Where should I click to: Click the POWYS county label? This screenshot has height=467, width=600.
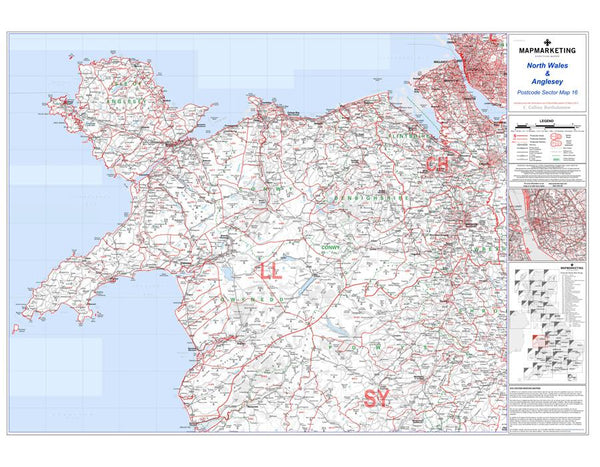(377, 347)
